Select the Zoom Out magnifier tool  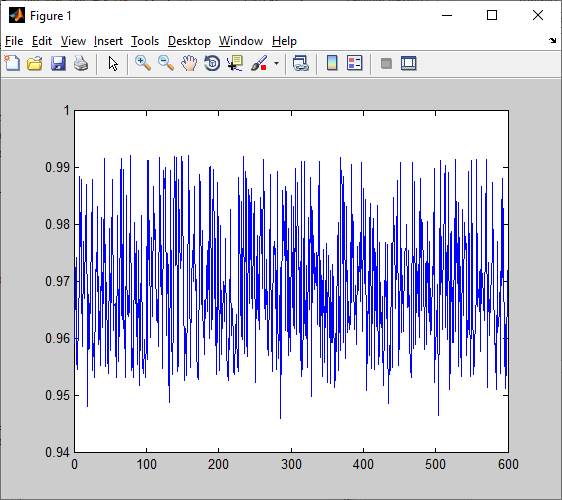166,64
